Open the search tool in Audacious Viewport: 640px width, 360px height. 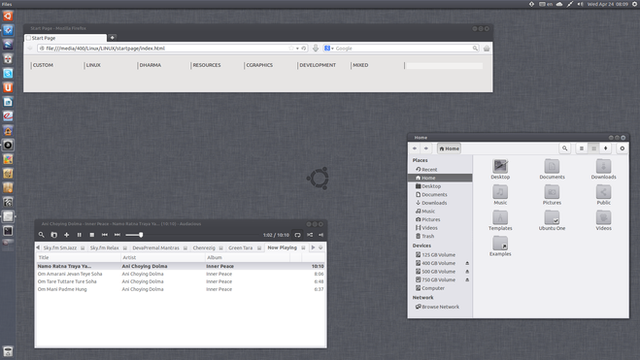pyautogui.click(x=41, y=235)
